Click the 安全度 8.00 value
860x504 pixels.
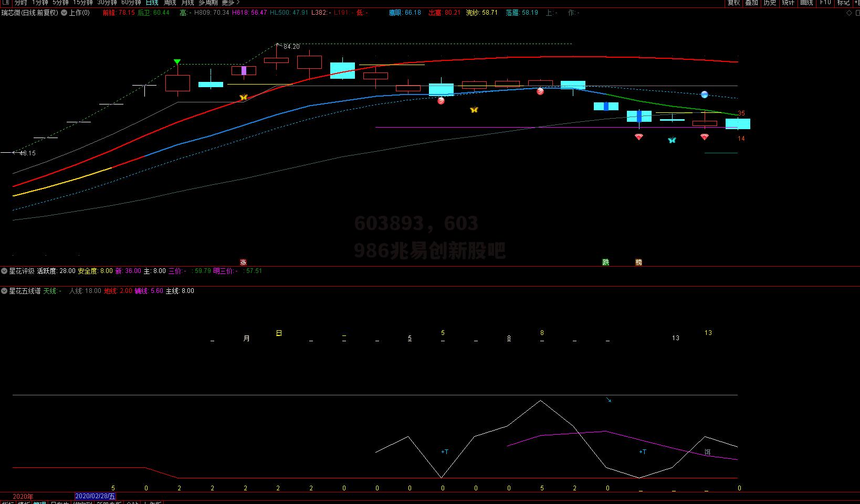coord(95,271)
